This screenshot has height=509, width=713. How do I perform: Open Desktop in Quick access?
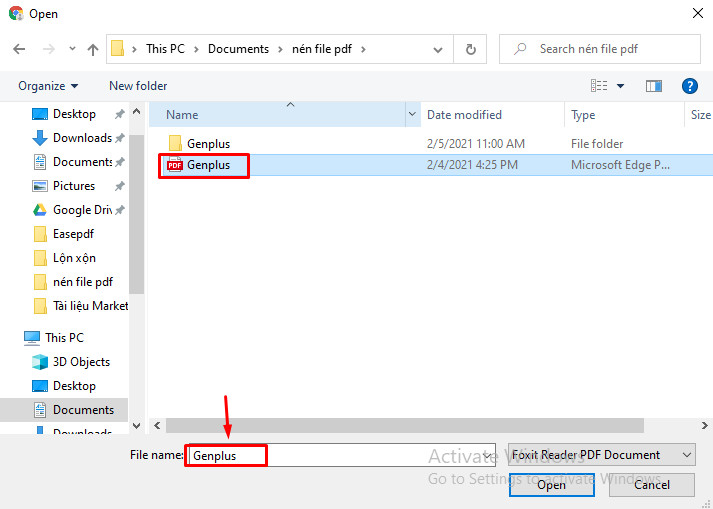point(64,114)
